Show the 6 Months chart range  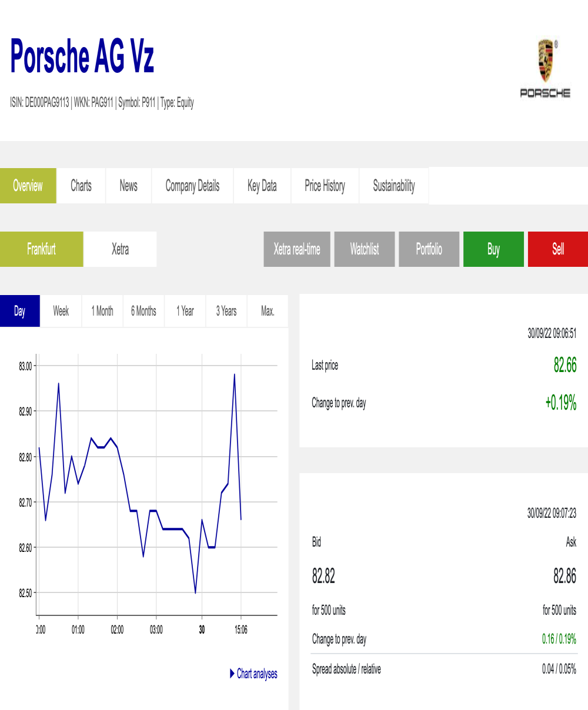pos(143,311)
